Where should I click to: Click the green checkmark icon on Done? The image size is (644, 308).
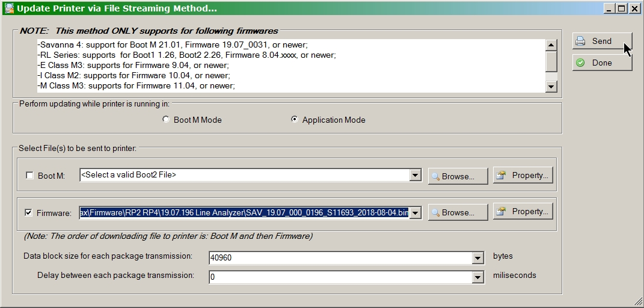coord(580,63)
